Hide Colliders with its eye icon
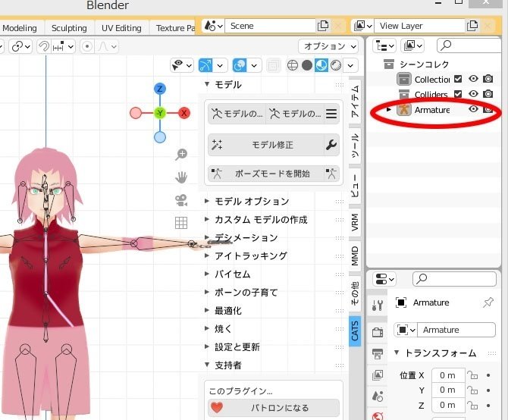 pyautogui.click(x=473, y=94)
